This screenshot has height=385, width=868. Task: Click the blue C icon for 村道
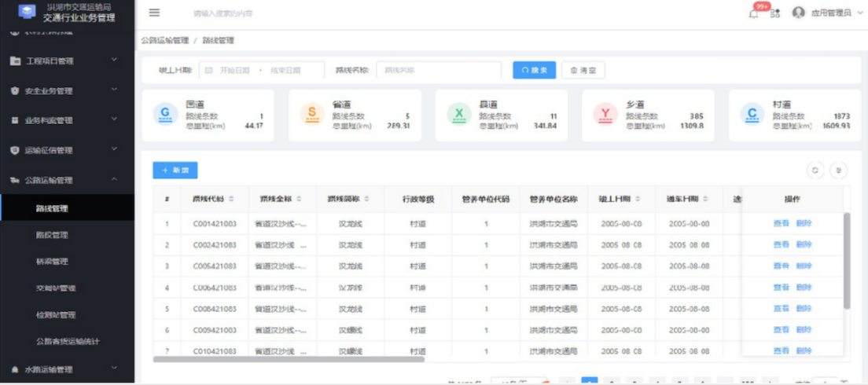pos(752,114)
